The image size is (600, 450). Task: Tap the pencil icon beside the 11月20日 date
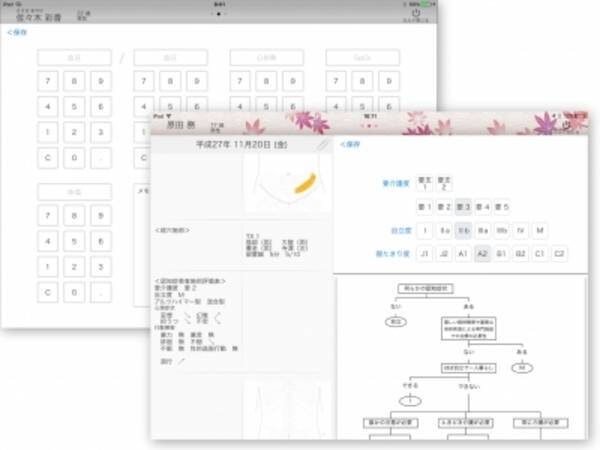tap(323, 145)
